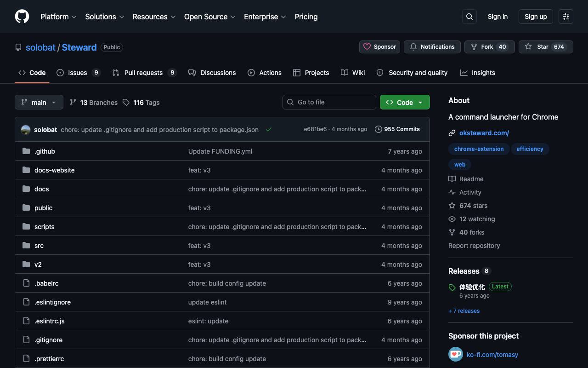Click the star icon next to 674 stars
This screenshot has width=588, height=368.
point(452,206)
